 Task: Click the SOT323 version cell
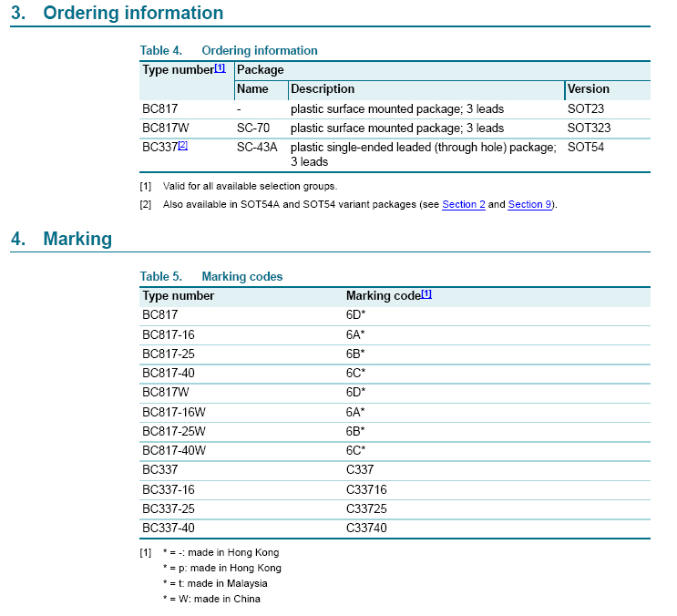pos(589,128)
